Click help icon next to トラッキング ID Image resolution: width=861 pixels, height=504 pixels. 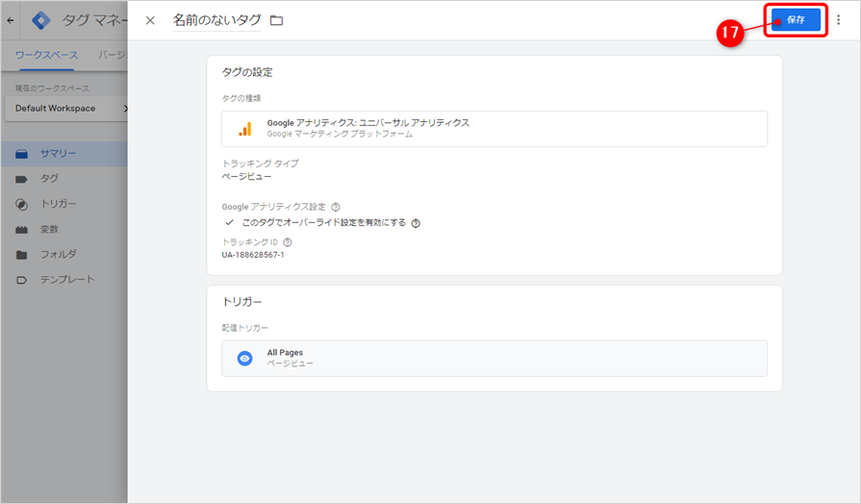pos(288,242)
